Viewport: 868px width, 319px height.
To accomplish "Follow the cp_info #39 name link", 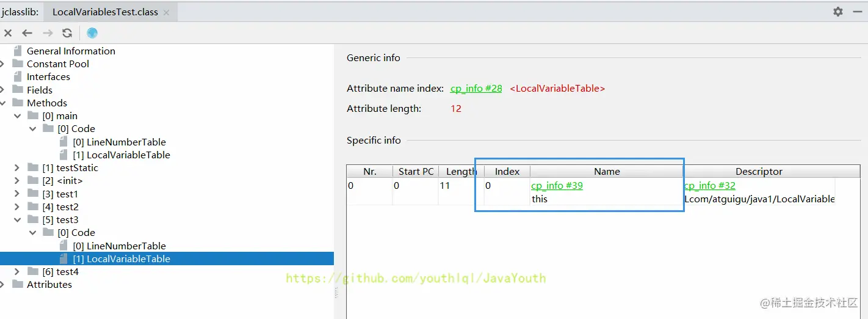I will coord(557,186).
